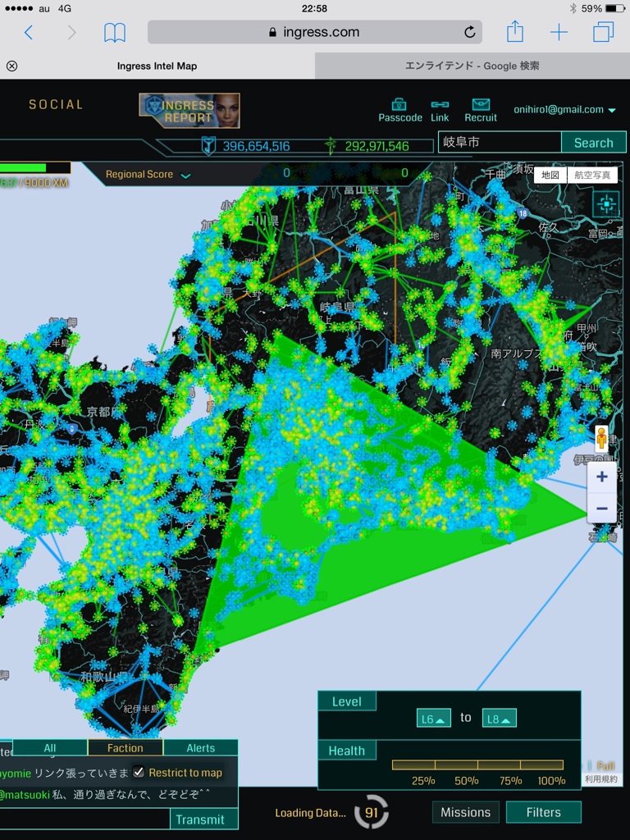Viewport: 630px width, 840px height.
Task: Click the Link icon in header
Action: (440, 105)
